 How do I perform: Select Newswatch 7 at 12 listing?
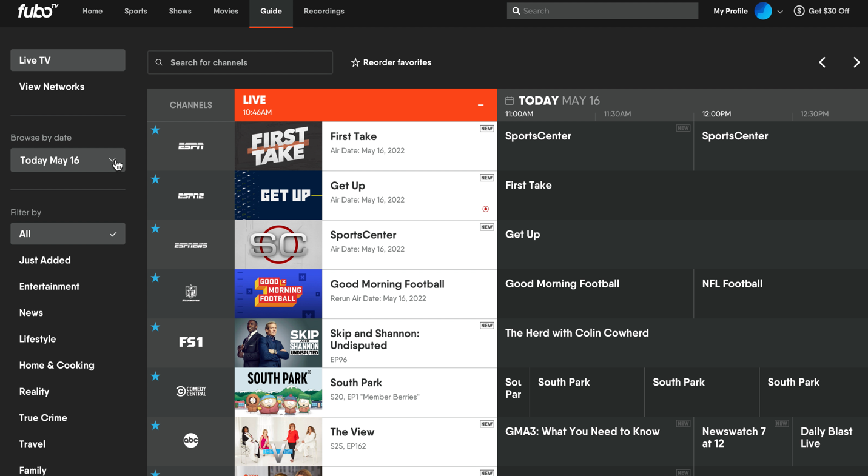[x=743, y=442]
